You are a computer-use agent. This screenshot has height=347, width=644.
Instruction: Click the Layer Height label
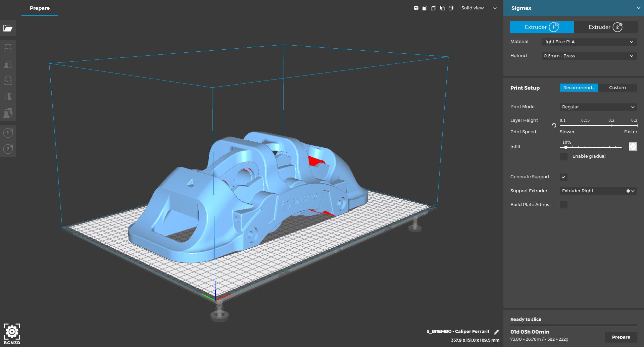pos(524,120)
